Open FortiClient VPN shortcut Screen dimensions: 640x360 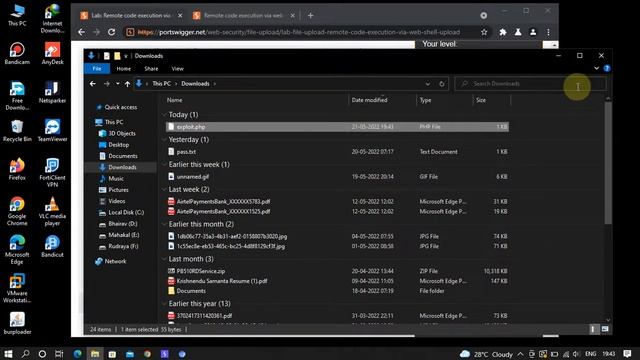52,173
